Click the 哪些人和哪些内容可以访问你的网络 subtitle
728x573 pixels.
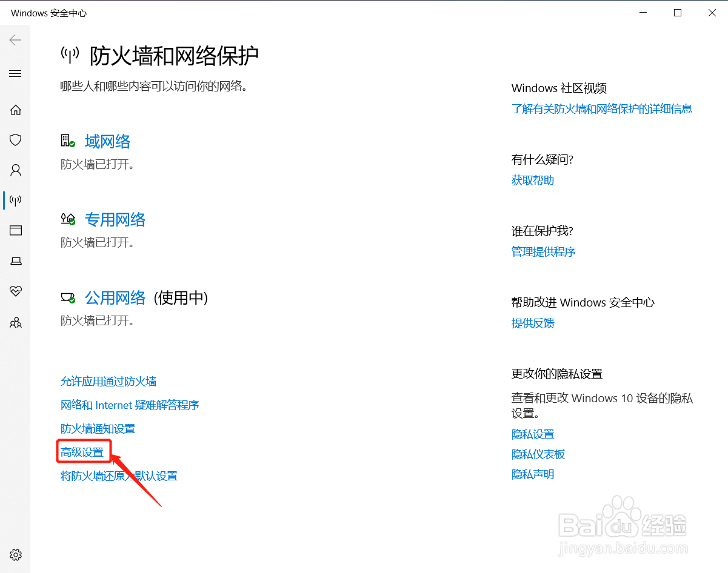(x=155, y=86)
